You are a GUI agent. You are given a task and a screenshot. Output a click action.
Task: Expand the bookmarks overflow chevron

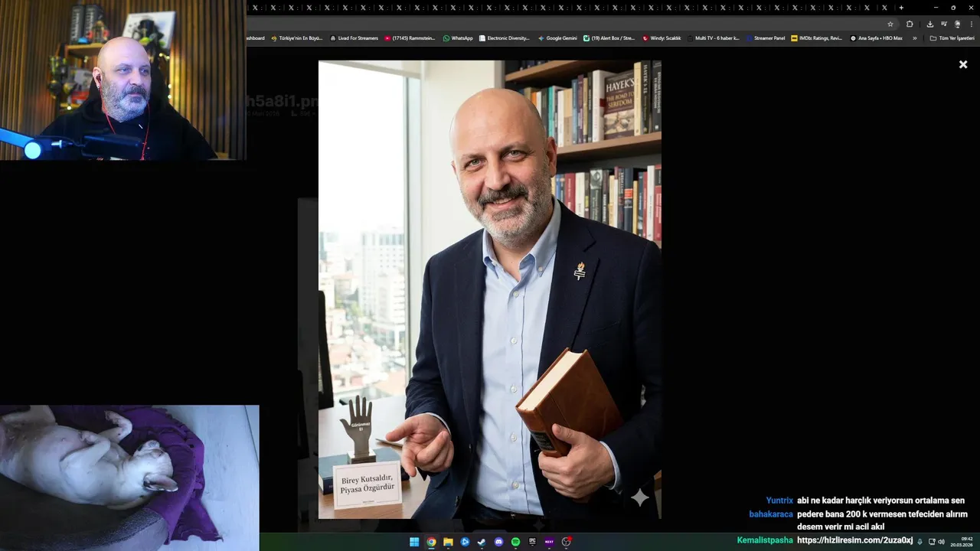pyautogui.click(x=914, y=38)
